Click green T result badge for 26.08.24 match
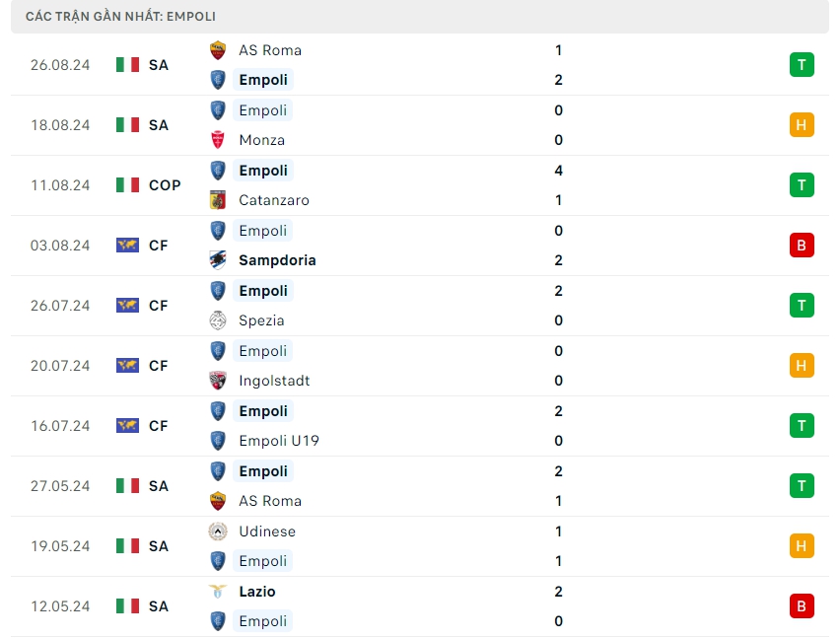The image size is (840, 638). (802, 65)
